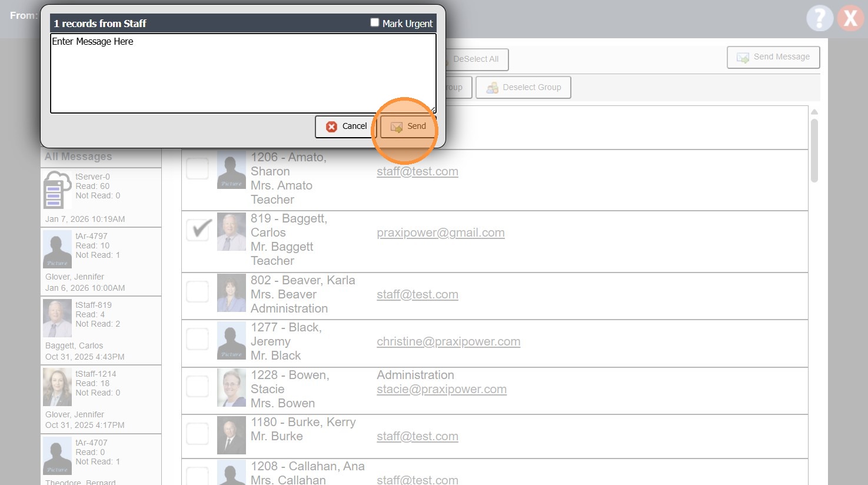
Task: Select message label tServer-0
Action: (x=92, y=177)
